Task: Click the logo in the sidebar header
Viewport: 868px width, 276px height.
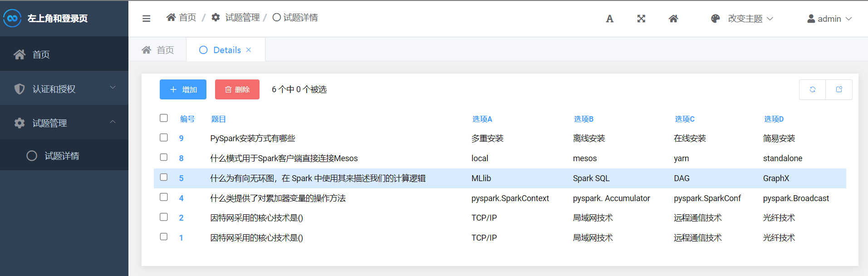Action: point(12,18)
